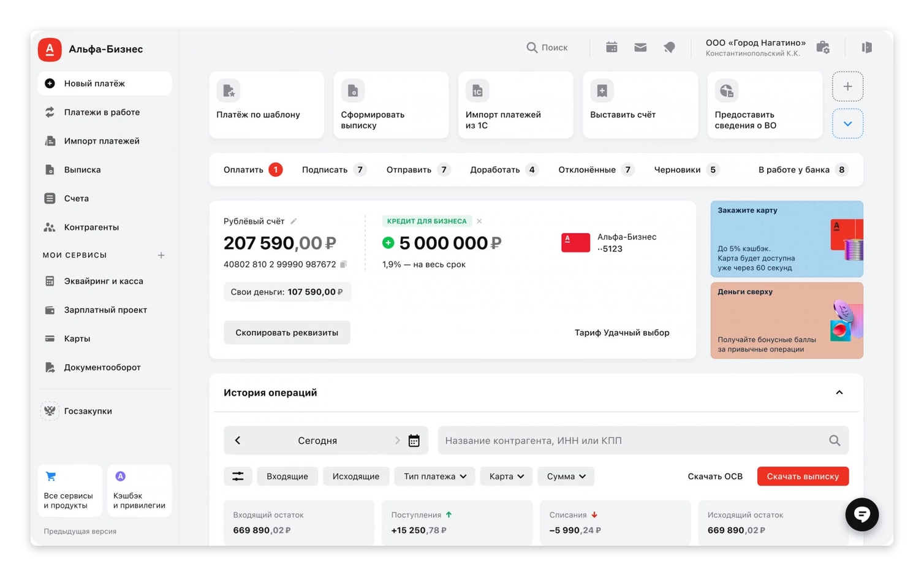Click the invoice icon on Выставить счёт
Viewport: 924px width, 577px height.
[602, 91]
